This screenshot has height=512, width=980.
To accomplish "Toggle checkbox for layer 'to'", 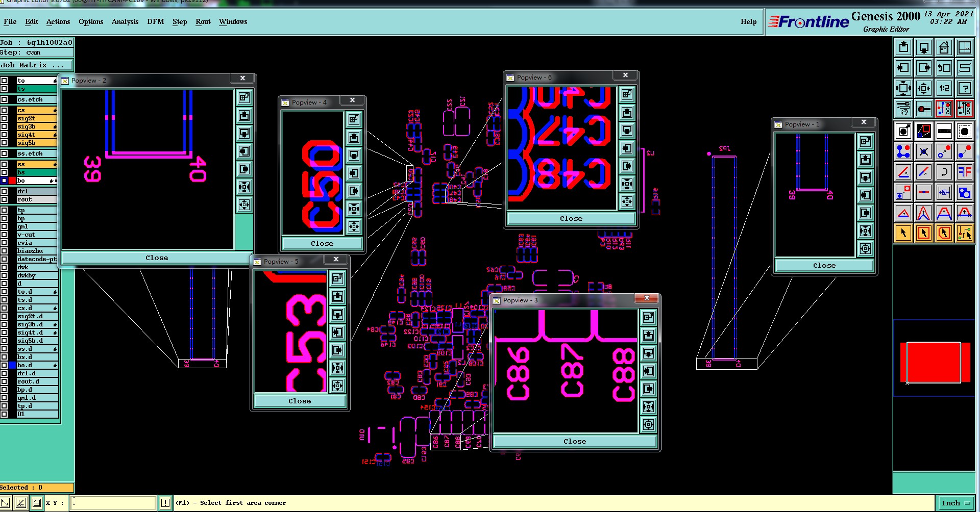I will click(x=4, y=81).
